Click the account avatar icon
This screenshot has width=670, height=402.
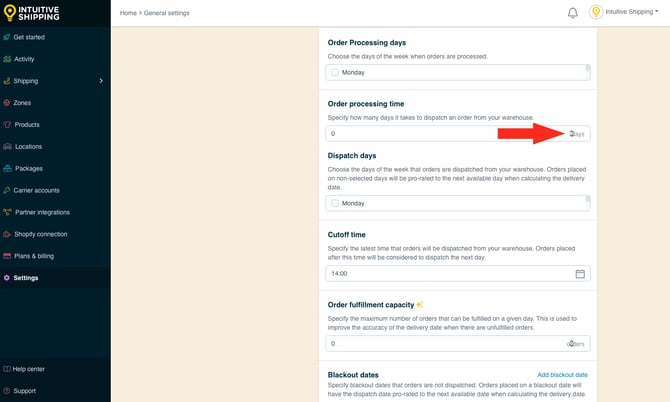pyautogui.click(x=596, y=12)
